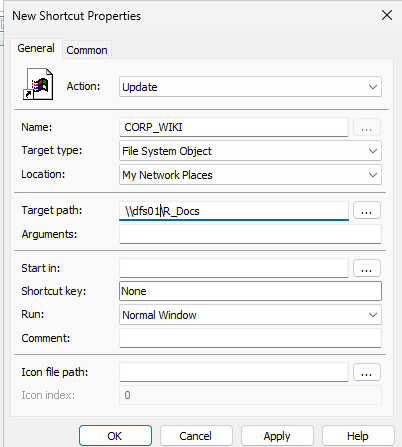Focus the Name field containing CORP_WIKI
Screen dimensions: 402x447
coord(234,127)
